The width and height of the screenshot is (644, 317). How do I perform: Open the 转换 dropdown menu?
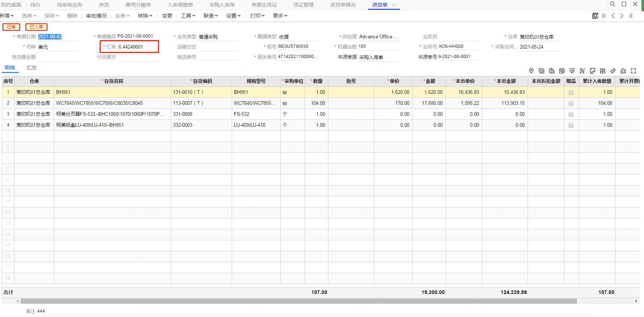(145, 16)
